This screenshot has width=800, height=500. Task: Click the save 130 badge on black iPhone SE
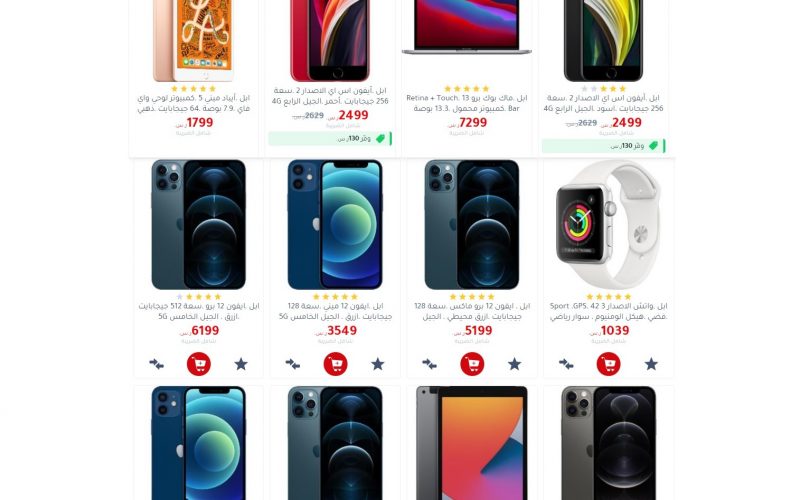click(604, 146)
